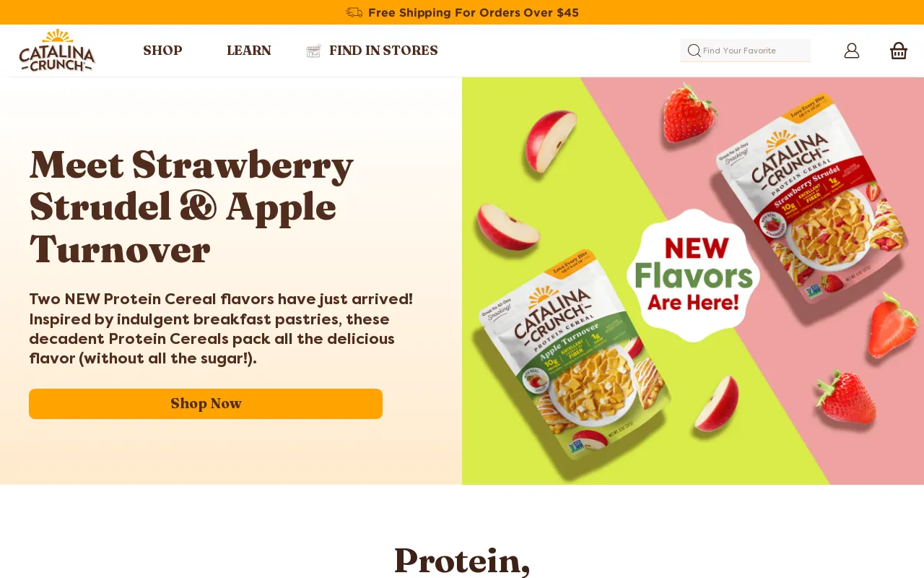Screen dimensions: 924x578
Task: Click the Protein heading below the hero
Action: 462,561
